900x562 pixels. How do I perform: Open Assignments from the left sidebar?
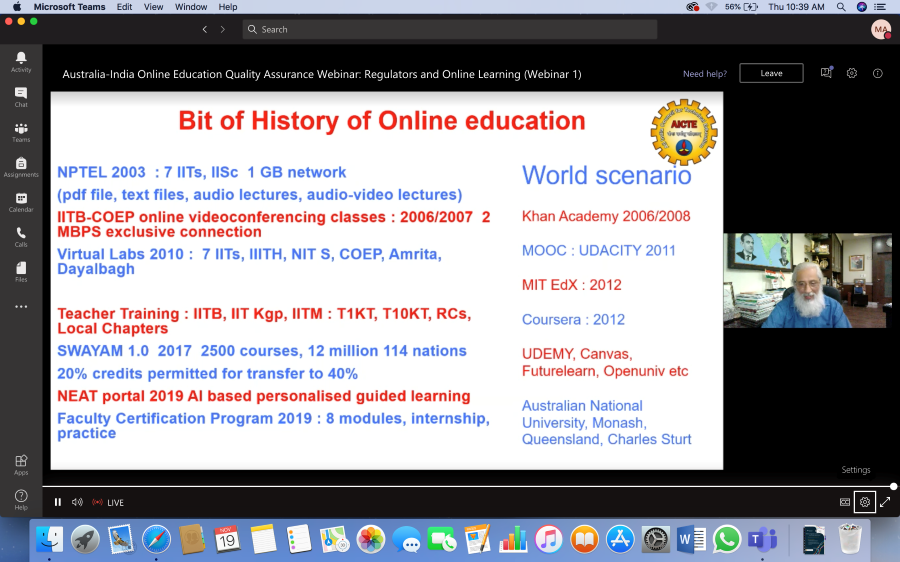21,167
